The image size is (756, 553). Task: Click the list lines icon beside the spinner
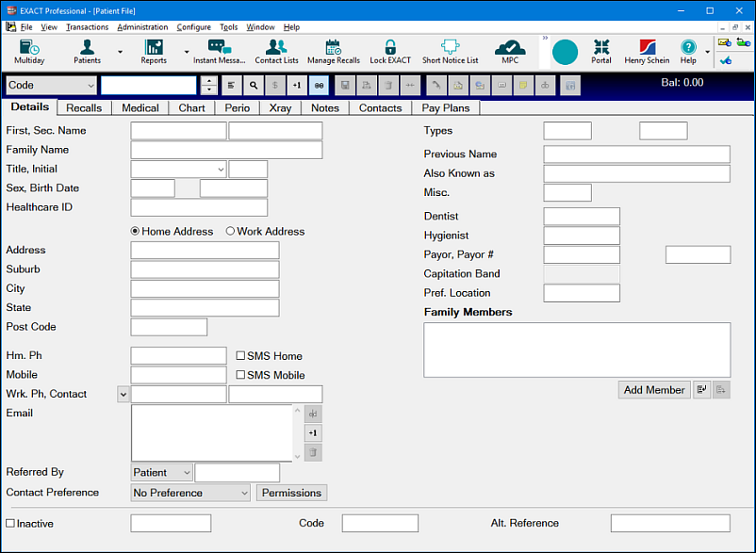tap(232, 86)
